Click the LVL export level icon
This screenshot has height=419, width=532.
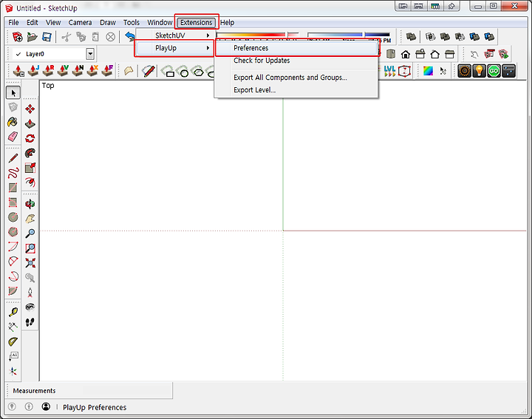pos(390,71)
